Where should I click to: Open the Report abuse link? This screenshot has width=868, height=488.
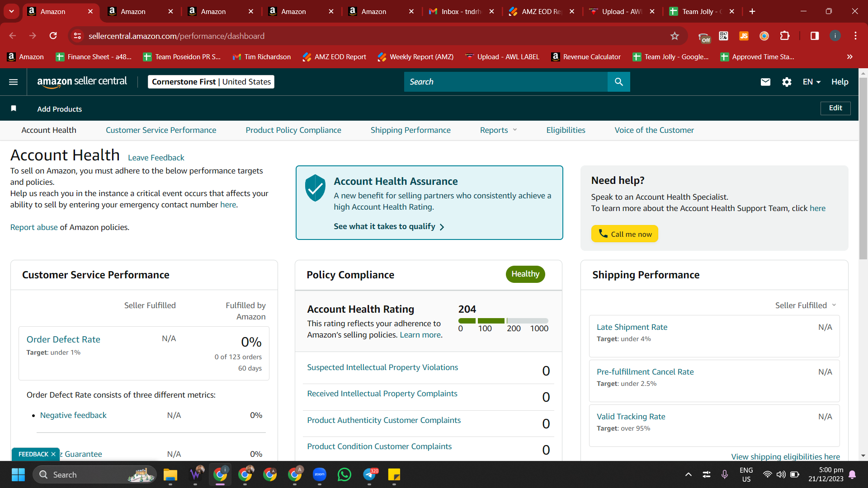(34, 227)
